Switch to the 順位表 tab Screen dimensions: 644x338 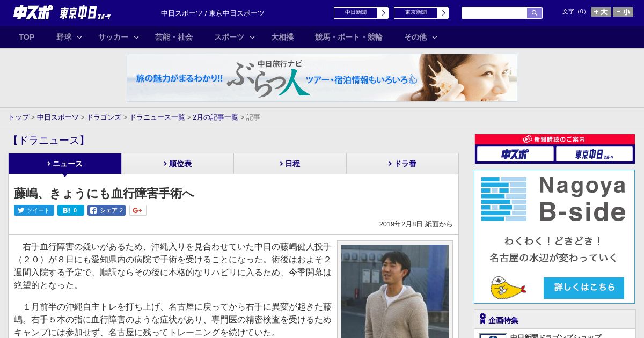click(x=178, y=164)
